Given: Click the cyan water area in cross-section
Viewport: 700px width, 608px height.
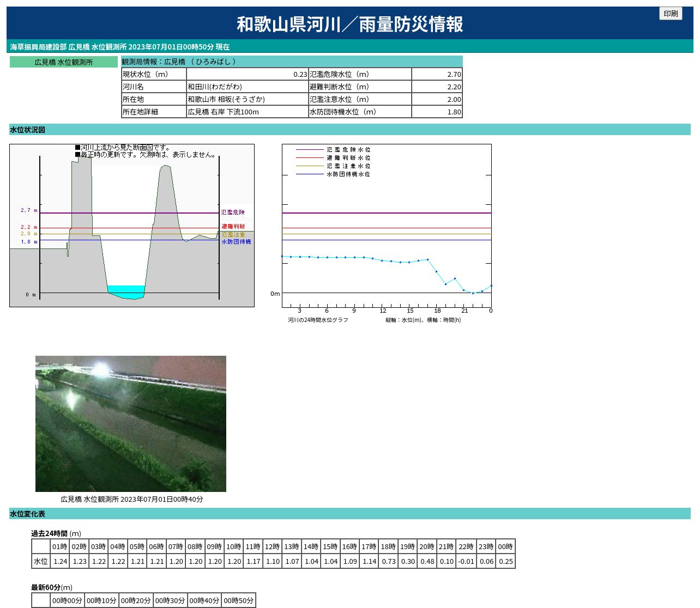Looking at the screenshot, I should pyautogui.click(x=126, y=289).
